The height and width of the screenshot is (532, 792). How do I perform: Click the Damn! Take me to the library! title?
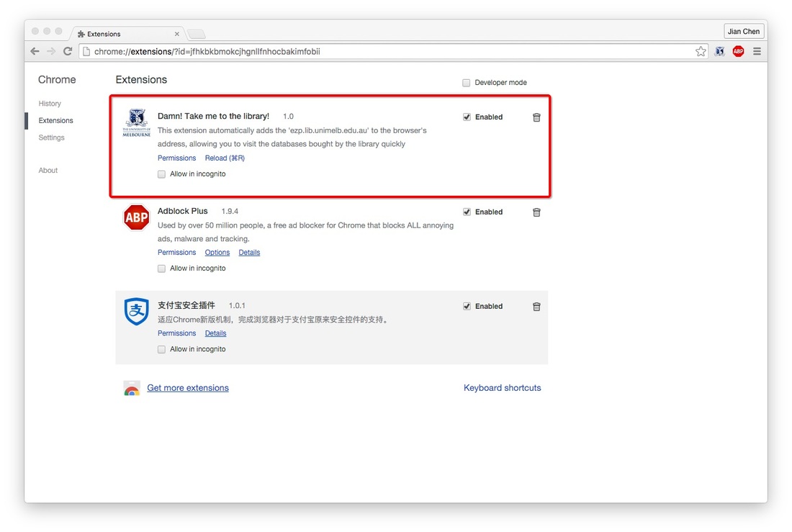[x=213, y=116]
